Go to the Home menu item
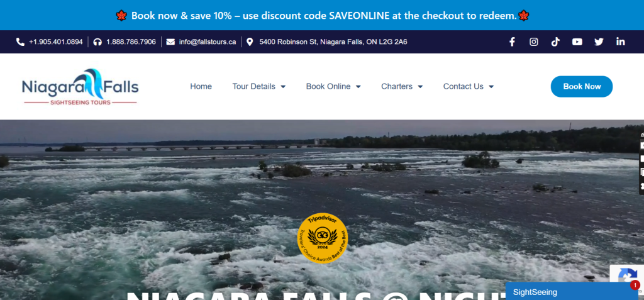 pos(201,87)
